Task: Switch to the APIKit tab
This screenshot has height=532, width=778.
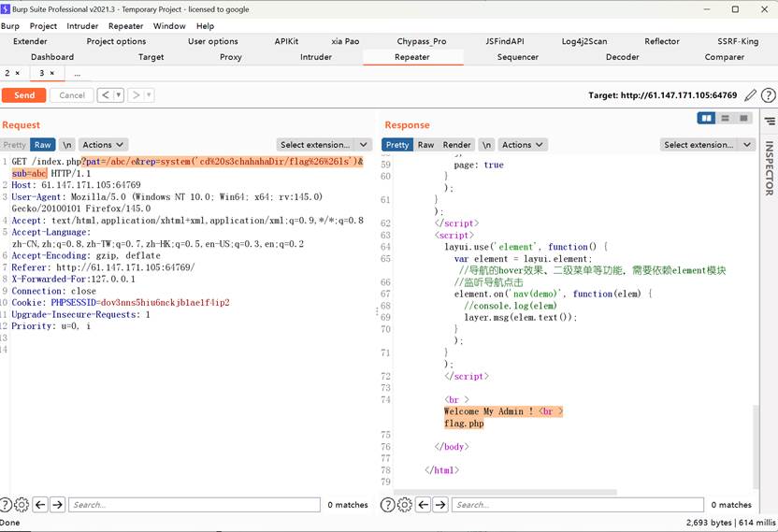Action: pyautogui.click(x=286, y=41)
